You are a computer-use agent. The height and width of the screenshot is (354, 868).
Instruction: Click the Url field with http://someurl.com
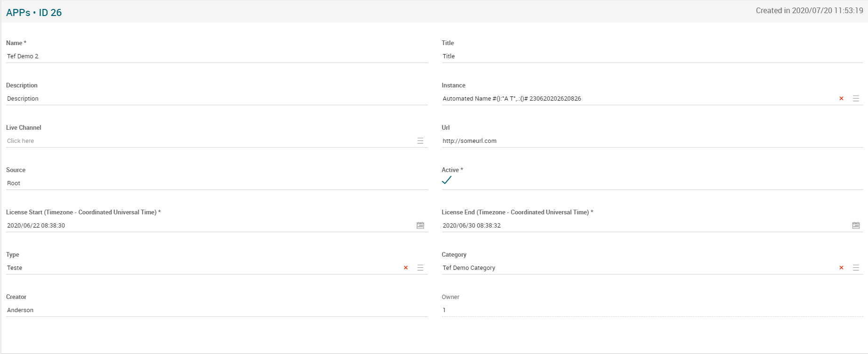pos(652,141)
